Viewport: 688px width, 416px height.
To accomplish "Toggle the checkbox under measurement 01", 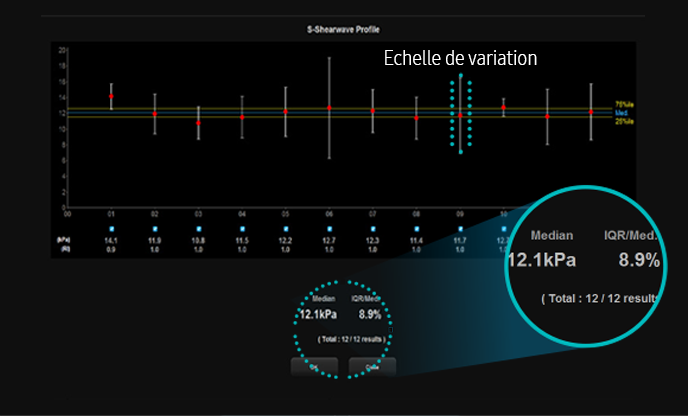I will coord(111,227).
